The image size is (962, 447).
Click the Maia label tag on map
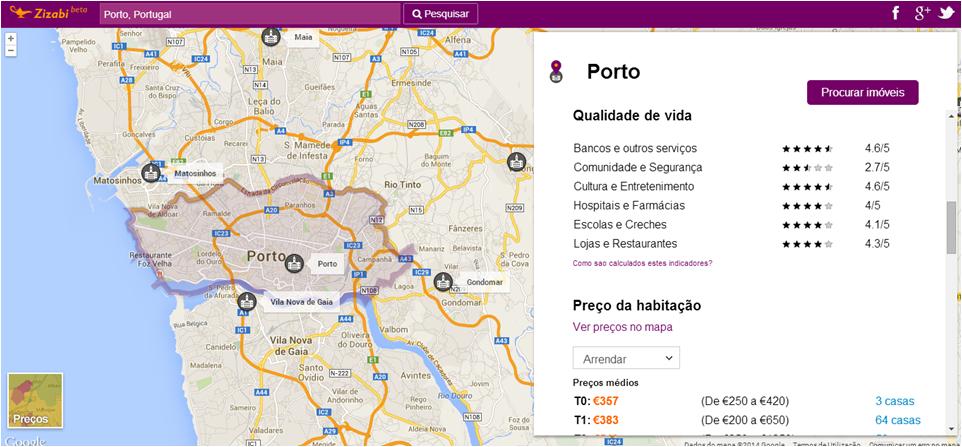[x=303, y=37]
